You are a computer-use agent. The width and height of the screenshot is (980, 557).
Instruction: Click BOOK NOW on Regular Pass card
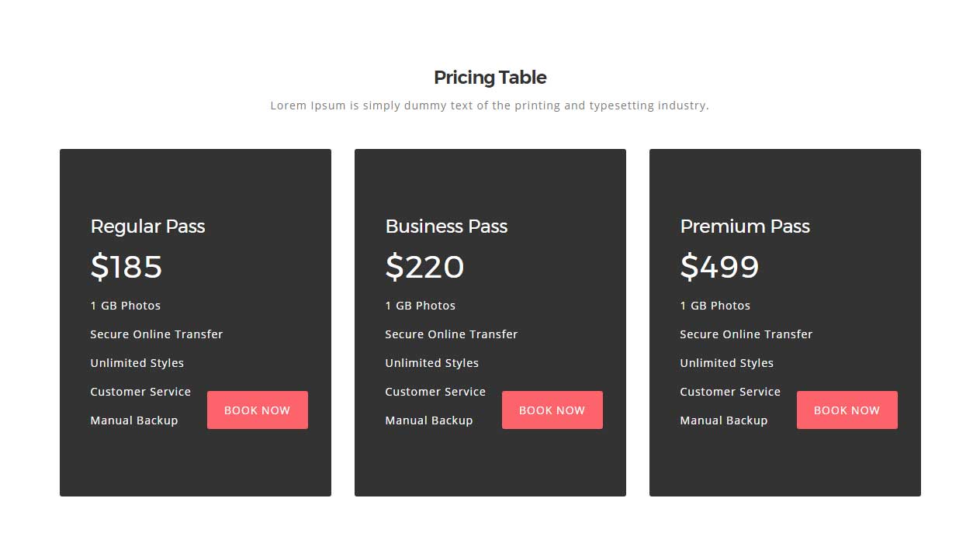(x=257, y=410)
